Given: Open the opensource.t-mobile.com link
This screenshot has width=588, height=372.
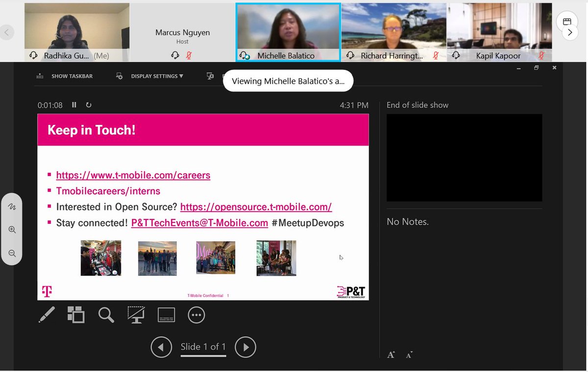Looking at the screenshot, I should pyautogui.click(x=256, y=207).
